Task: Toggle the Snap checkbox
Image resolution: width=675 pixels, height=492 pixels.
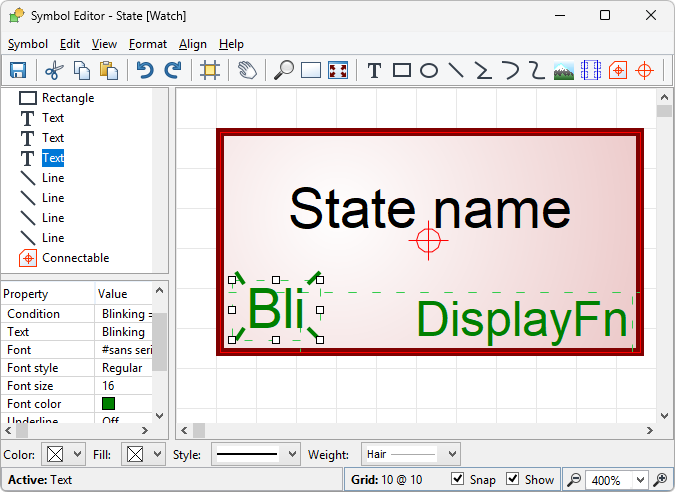Action: 458,480
